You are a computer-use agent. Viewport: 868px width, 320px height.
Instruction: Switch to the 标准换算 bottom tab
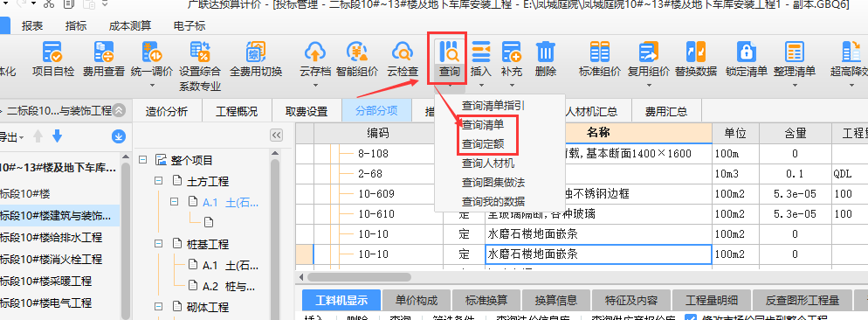(x=486, y=301)
